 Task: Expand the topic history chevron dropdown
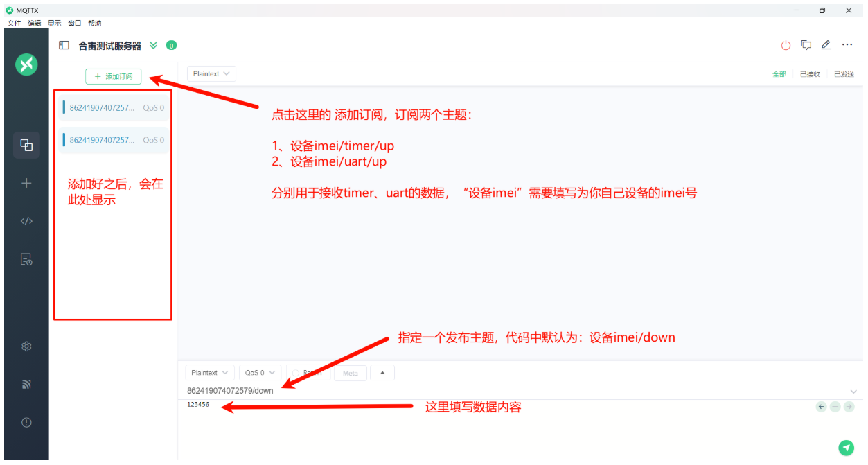click(x=853, y=392)
